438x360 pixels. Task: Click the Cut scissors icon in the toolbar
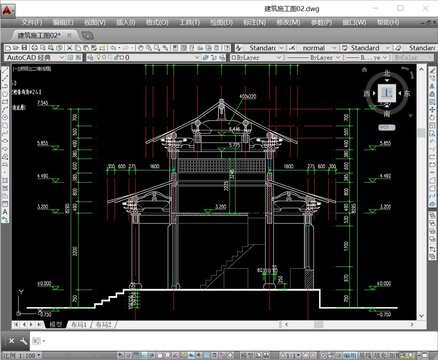[69, 48]
